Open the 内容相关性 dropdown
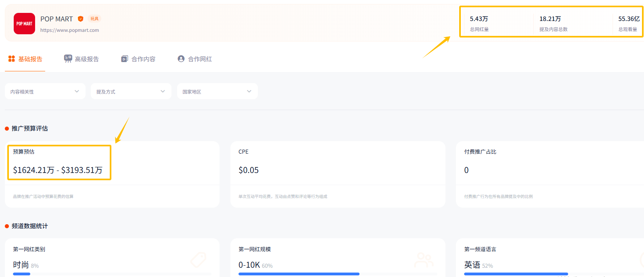The image size is (644, 277). click(x=45, y=92)
